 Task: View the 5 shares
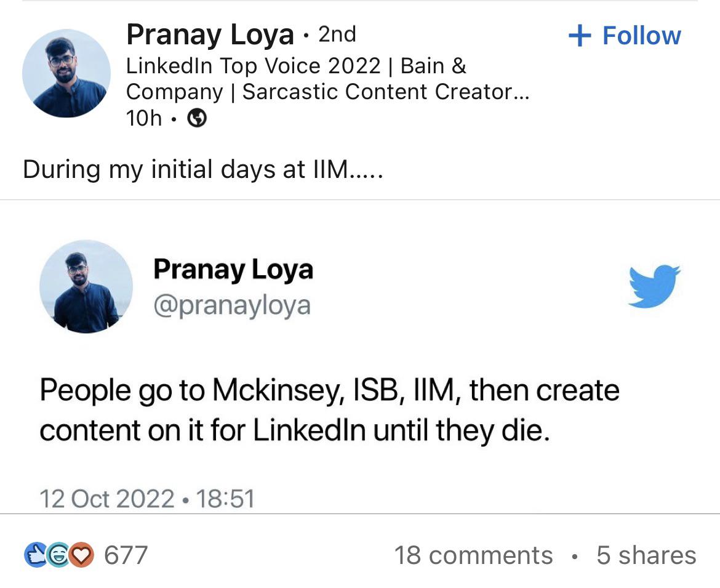point(647,555)
